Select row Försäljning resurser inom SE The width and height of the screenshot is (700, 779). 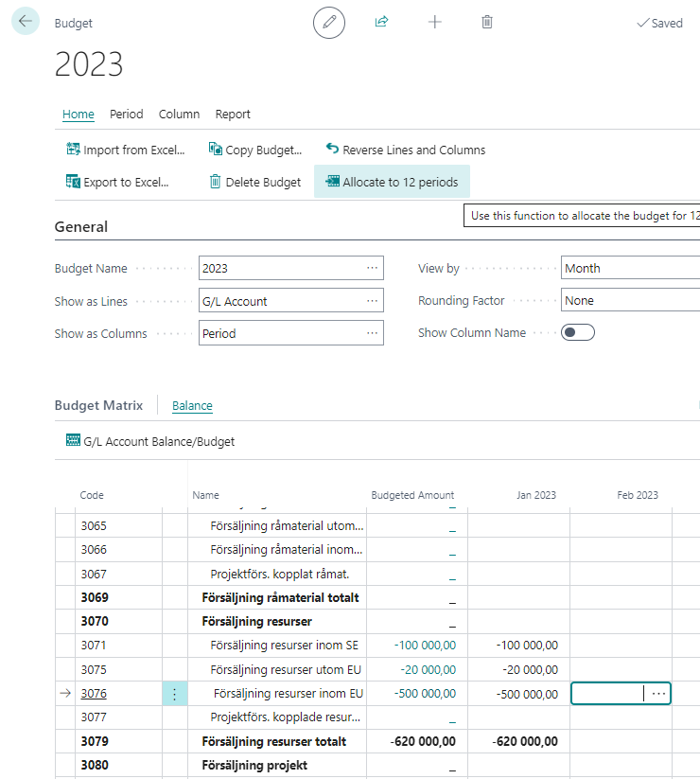[284, 646]
